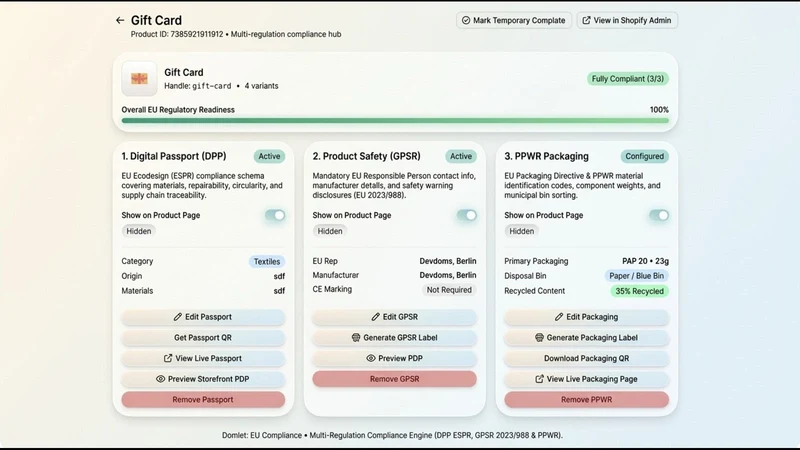Click the Fully Compliant (3/3) badge
The width and height of the screenshot is (800, 450).
point(628,79)
